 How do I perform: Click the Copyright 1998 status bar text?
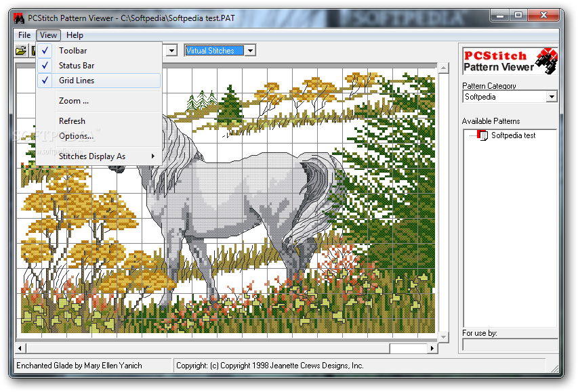tap(270, 366)
